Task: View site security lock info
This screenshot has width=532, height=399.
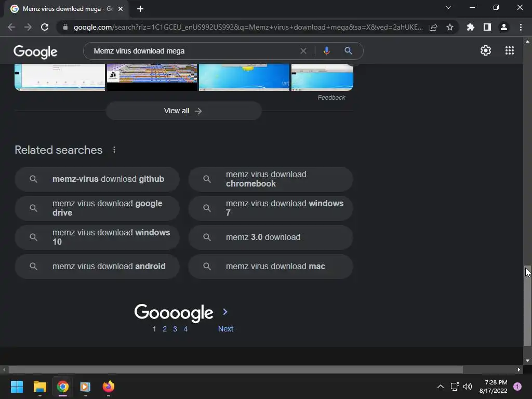Action: tap(65, 27)
